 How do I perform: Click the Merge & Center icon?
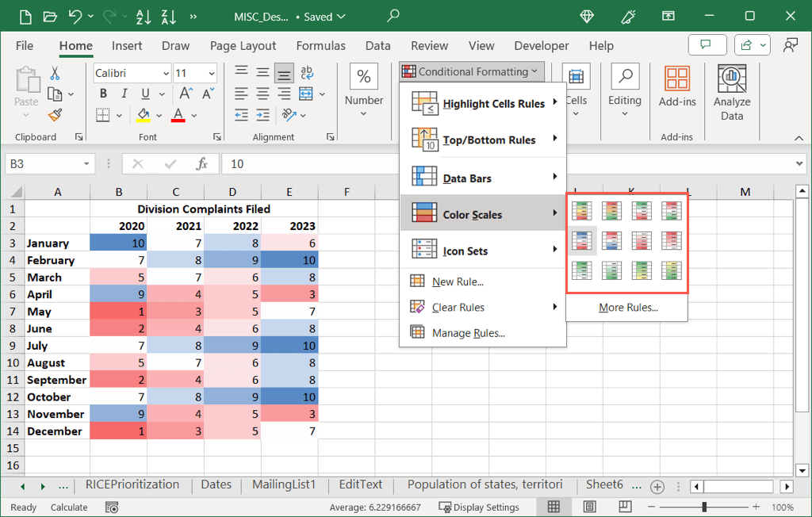(x=306, y=94)
